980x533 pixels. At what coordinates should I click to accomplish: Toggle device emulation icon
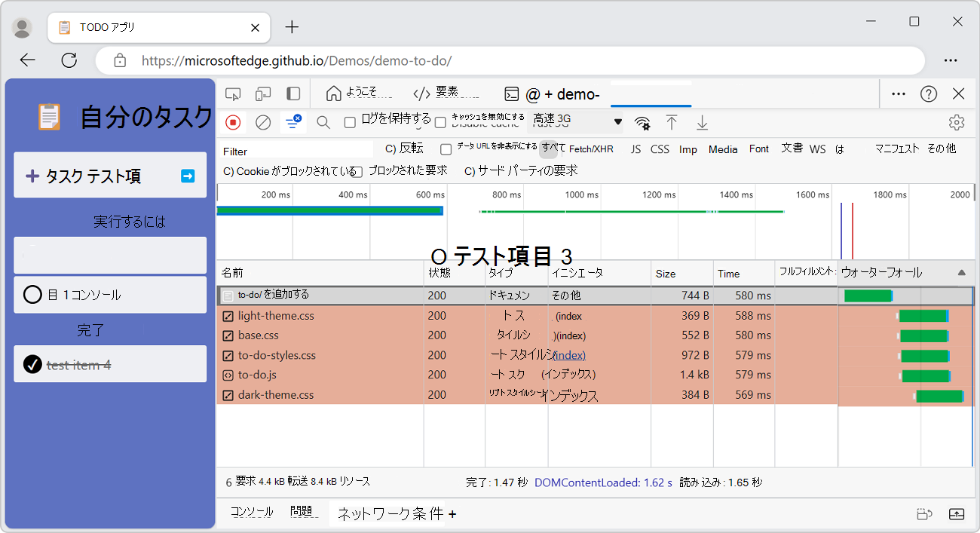pos(263,93)
